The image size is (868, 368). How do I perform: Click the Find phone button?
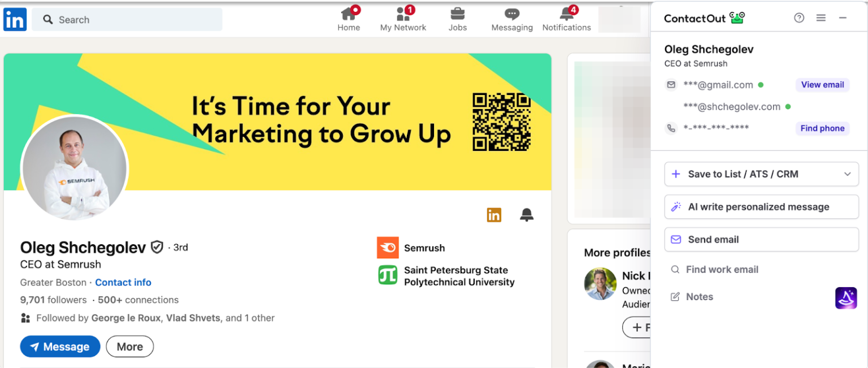[822, 128]
